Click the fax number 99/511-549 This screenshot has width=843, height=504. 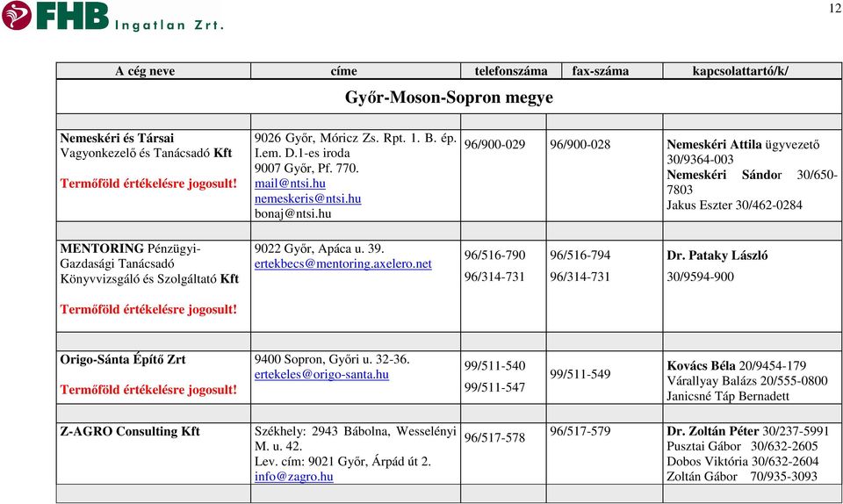tap(580, 375)
